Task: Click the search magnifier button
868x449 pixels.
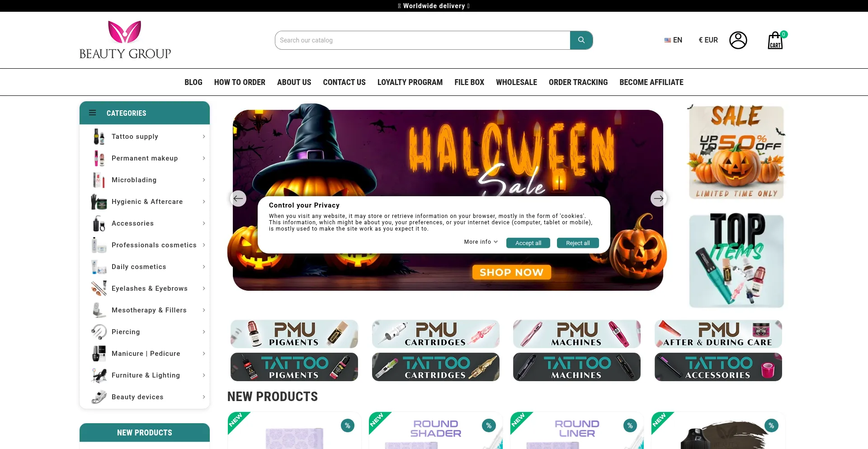Action: coord(581,40)
